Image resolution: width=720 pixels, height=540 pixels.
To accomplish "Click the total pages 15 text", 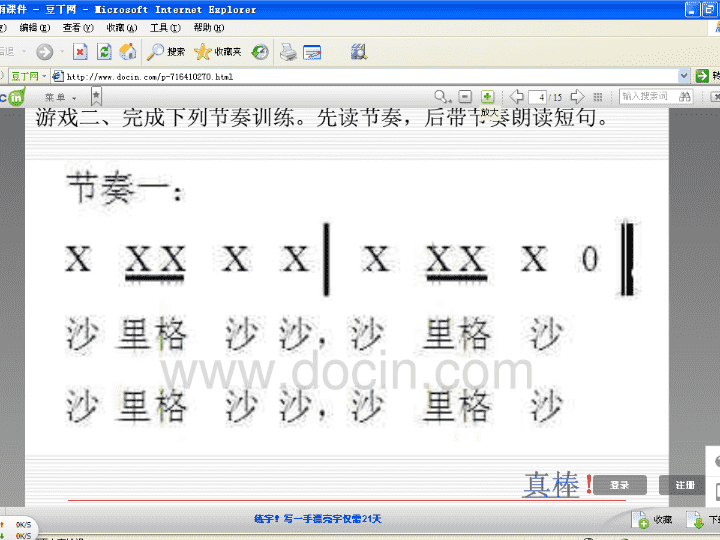I will (x=557, y=97).
